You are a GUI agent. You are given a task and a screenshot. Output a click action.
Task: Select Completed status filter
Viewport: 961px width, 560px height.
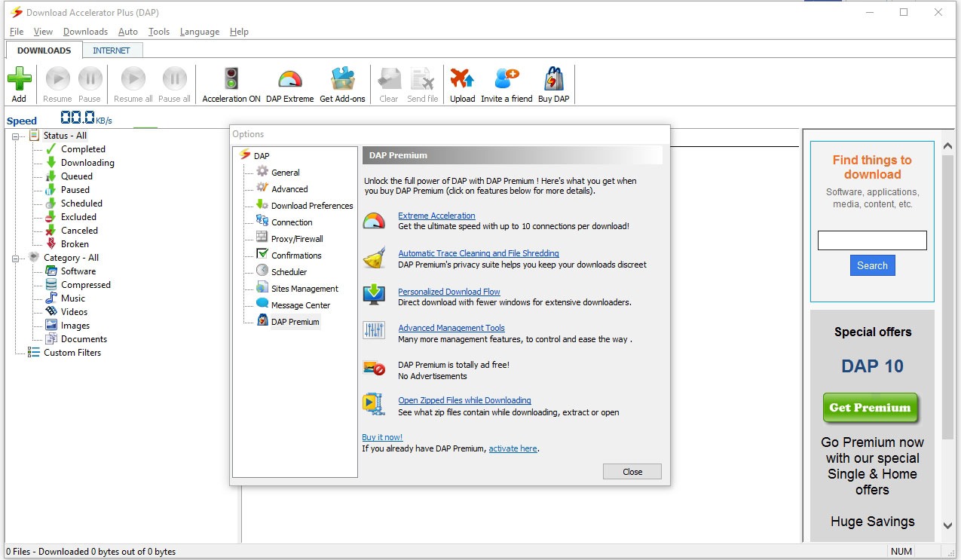[83, 149]
